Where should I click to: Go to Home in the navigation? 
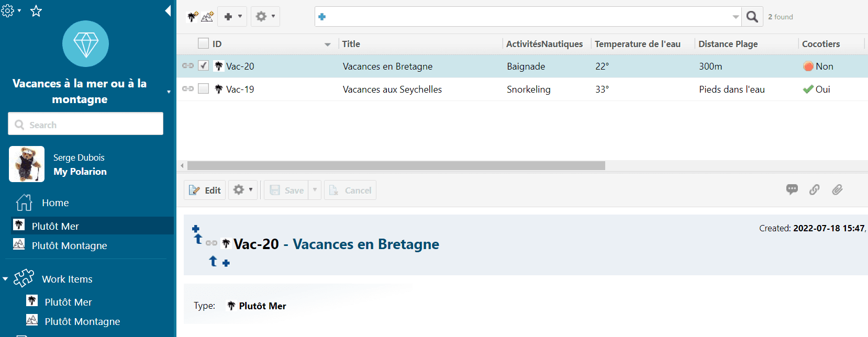55,203
